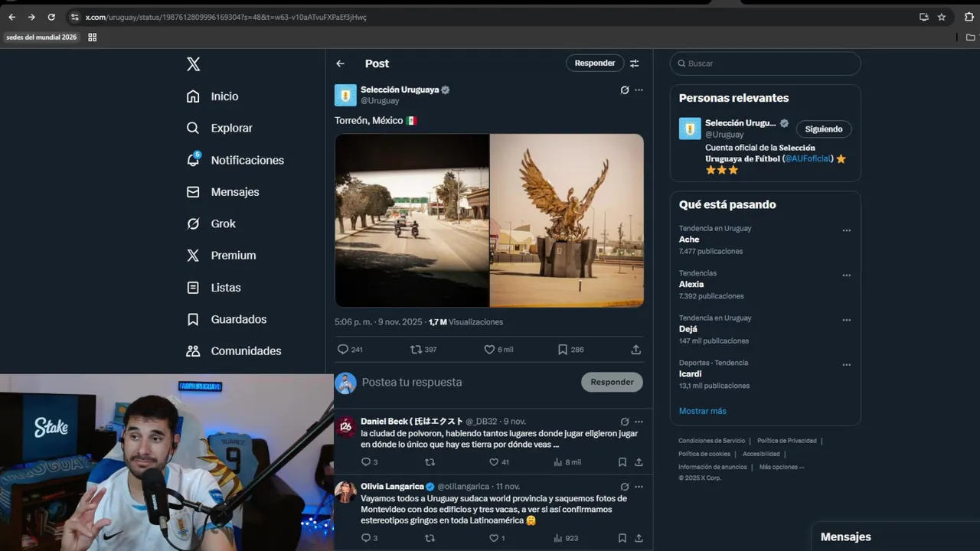The width and height of the screenshot is (980, 551).
Task: Open more options on Selección Uruguaya post
Action: [639, 90]
